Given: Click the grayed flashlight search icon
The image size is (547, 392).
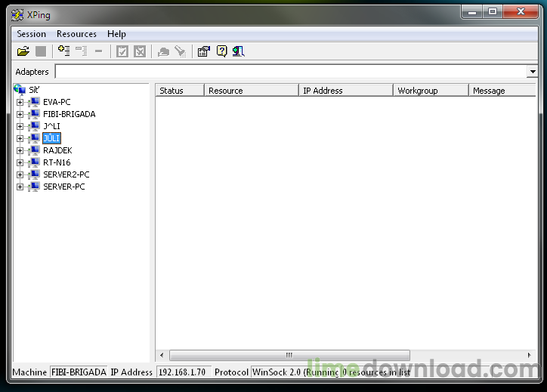Looking at the screenshot, I should click(x=181, y=51).
